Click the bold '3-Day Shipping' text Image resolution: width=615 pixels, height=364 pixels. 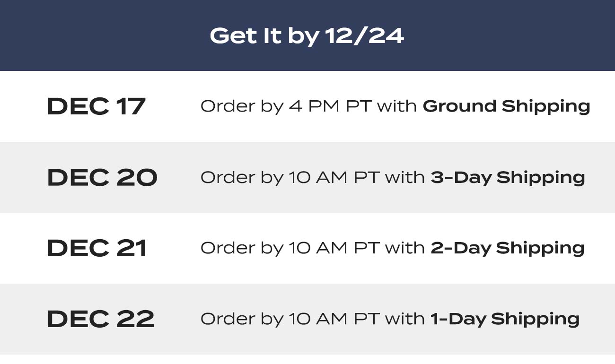click(508, 178)
